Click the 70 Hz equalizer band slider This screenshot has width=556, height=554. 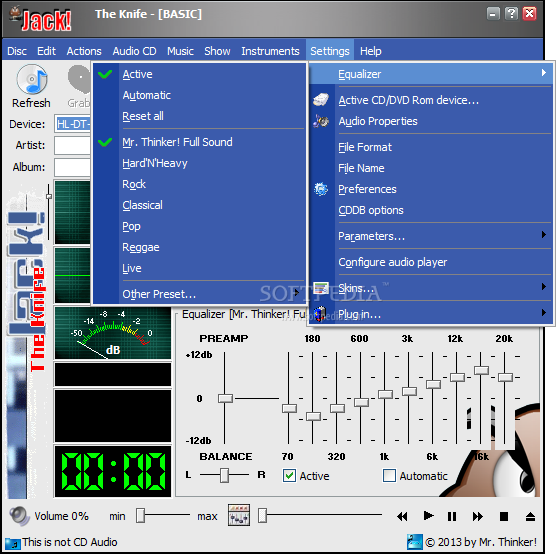tap(289, 409)
